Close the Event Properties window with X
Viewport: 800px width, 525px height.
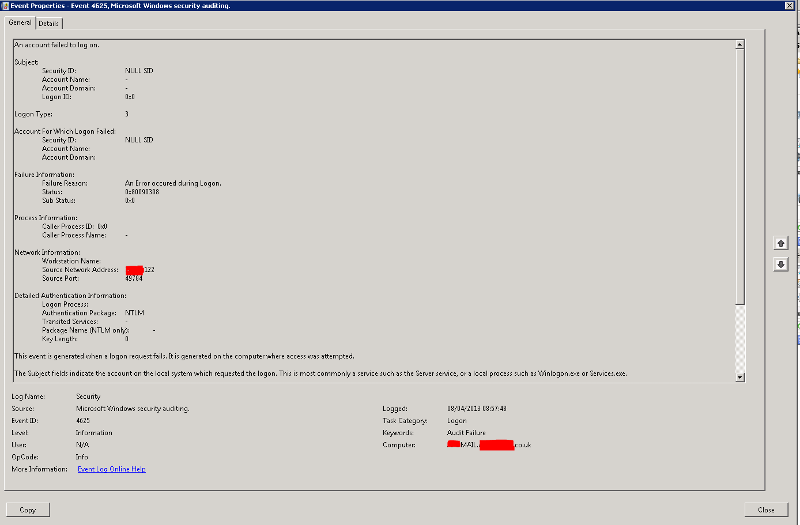pyautogui.click(x=789, y=5)
